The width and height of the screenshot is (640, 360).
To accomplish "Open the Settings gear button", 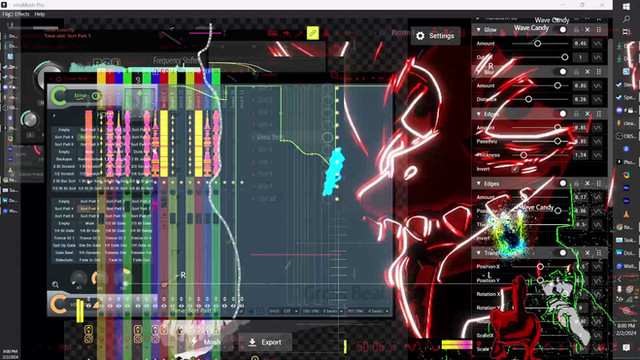I will 435,36.
